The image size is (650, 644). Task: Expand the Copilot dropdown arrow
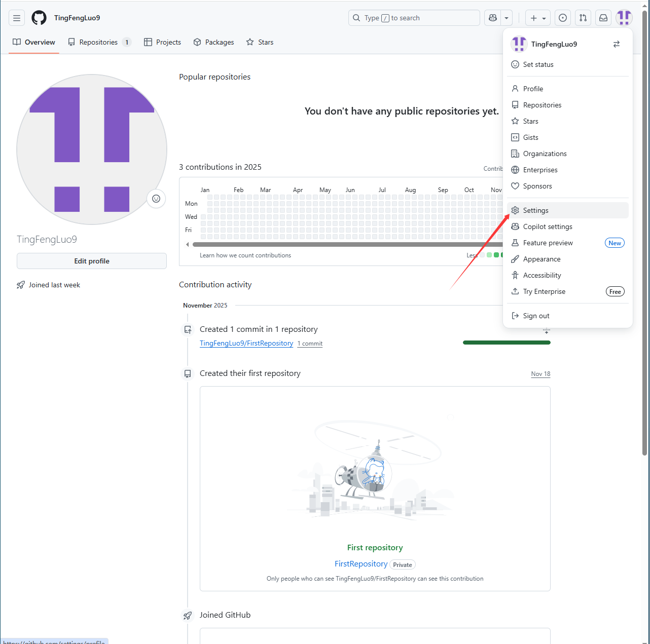click(x=507, y=18)
